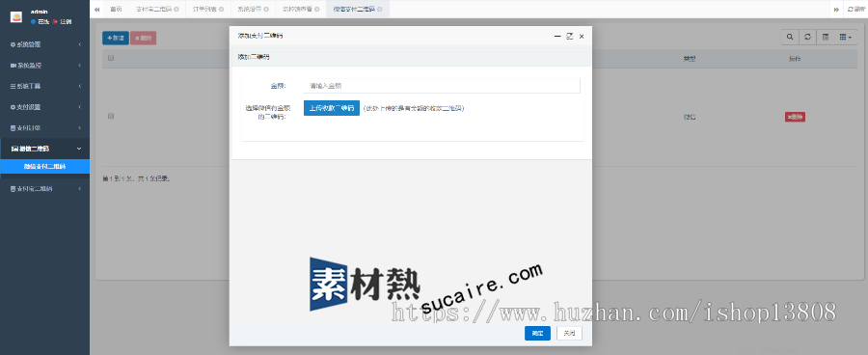This screenshot has width=868, height=355.
Task: Click the toggle card view icon
Action: click(x=826, y=37)
